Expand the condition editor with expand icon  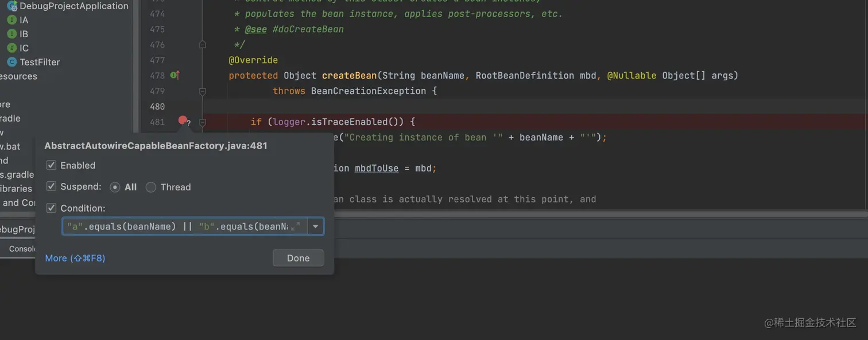(x=296, y=226)
